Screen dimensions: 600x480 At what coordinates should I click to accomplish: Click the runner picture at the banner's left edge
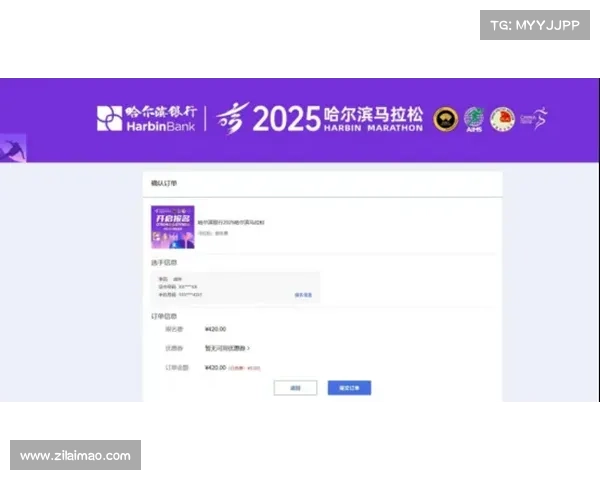13,148
